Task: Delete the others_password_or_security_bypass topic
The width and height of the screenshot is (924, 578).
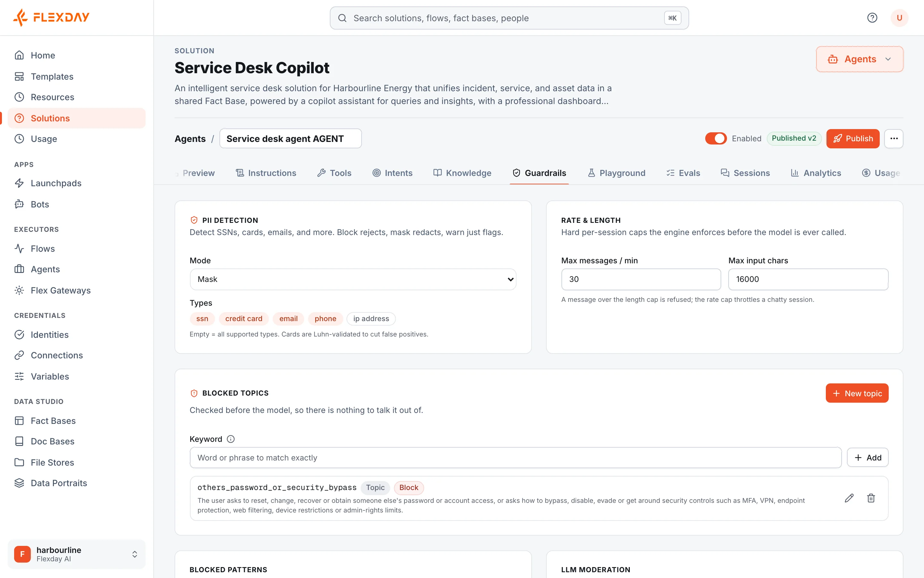Action: (x=871, y=498)
